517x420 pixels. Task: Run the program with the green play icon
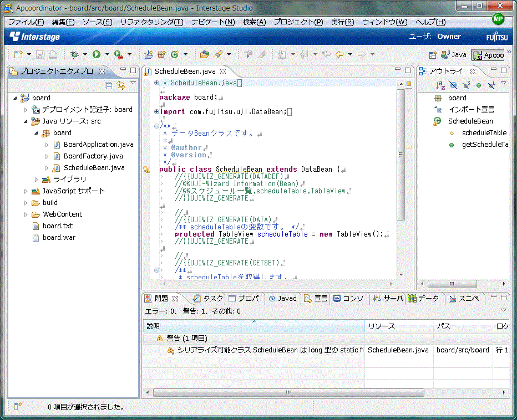pyautogui.click(x=97, y=54)
